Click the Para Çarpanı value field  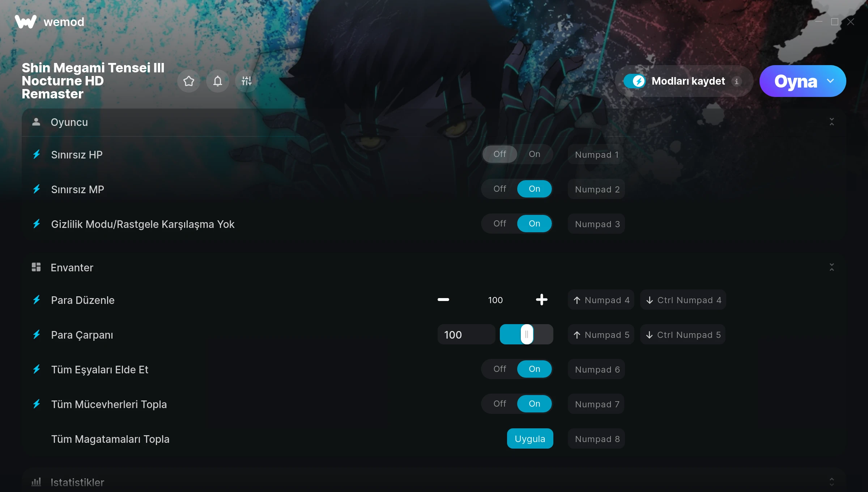[x=466, y=335]
